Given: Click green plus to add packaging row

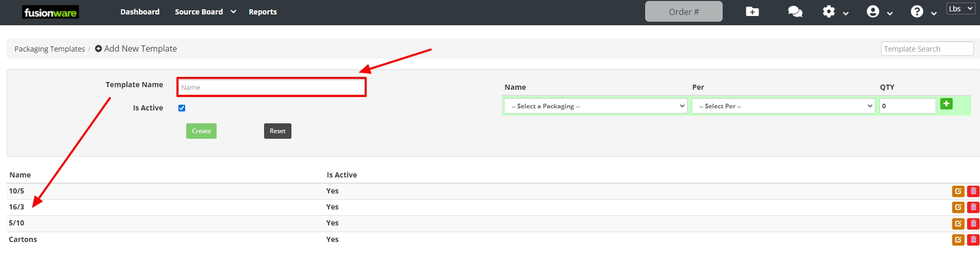Looking at the screenshot, I should click(946, 104).
